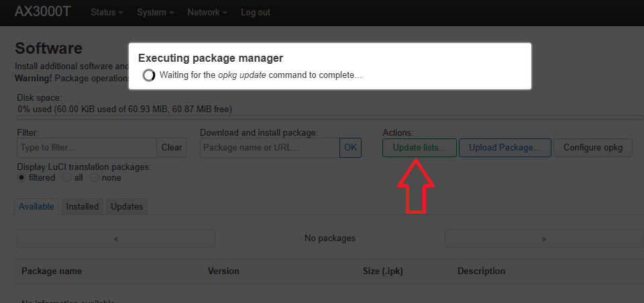This screenshot has width=644, height=303.
Task: Go to next page with » button
Action: click(543, 239)
